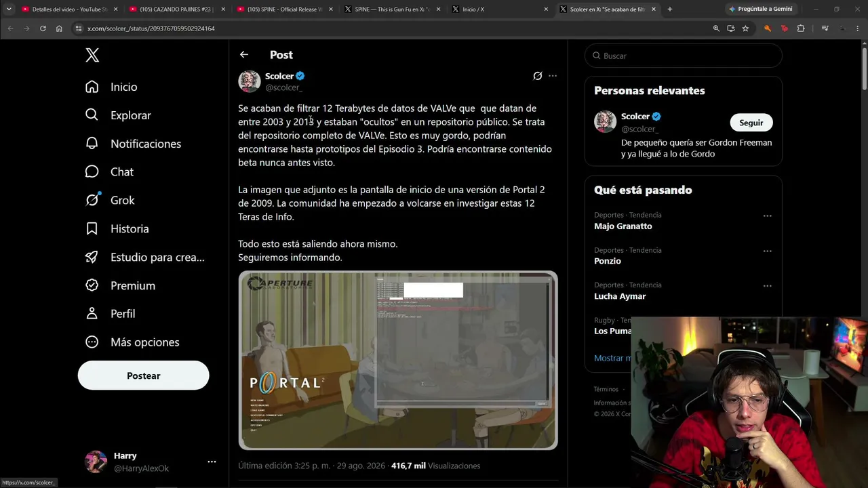
Task: Open Explorar from the sidebar
Action: (x=118, y=115)
